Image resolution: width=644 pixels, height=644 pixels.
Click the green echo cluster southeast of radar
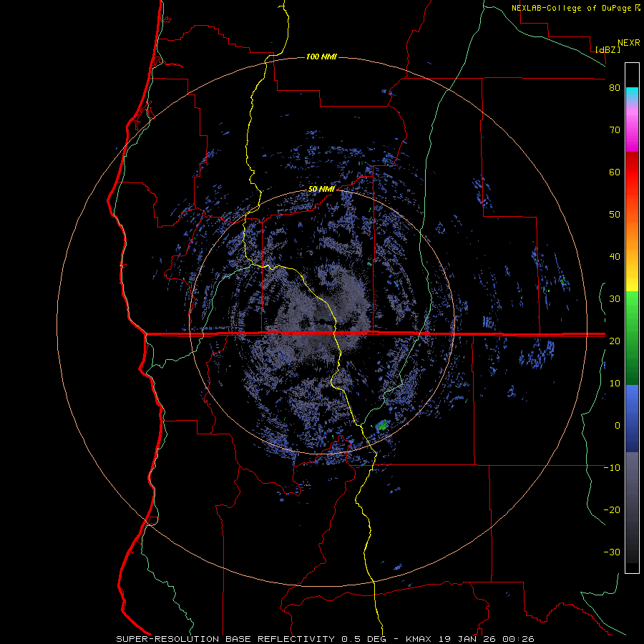(383, 425)
